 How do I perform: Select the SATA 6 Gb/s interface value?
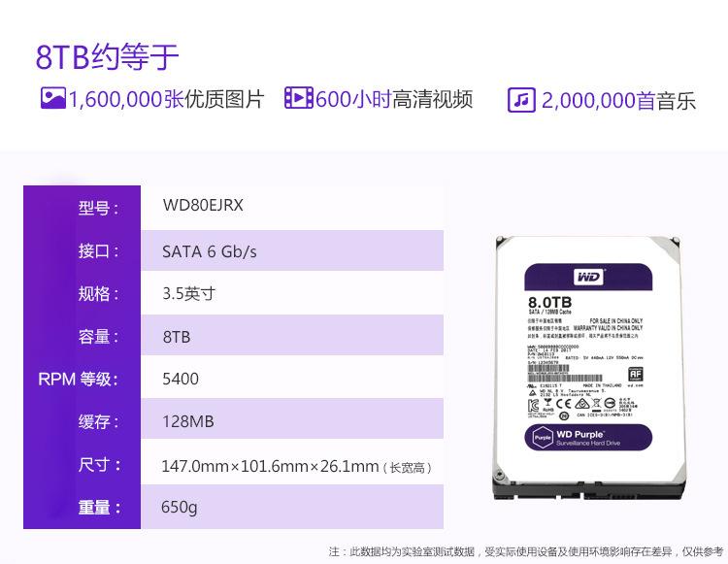click(x=209, y=251)
